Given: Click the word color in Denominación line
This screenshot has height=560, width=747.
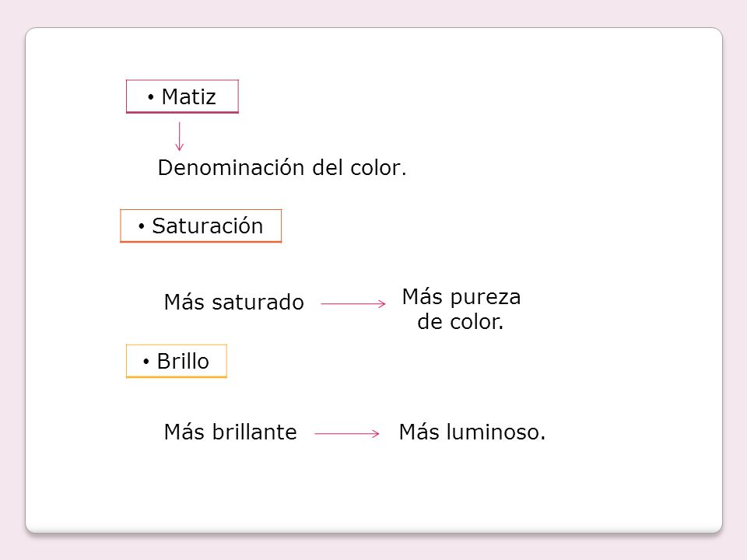Looking at the screenshot, I should click(x=378, y=168).
